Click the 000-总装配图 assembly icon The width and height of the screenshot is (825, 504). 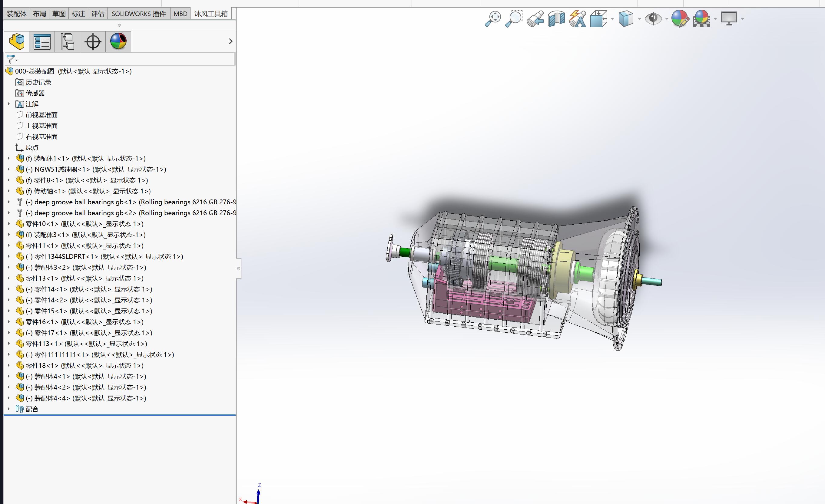pos(9,71)
